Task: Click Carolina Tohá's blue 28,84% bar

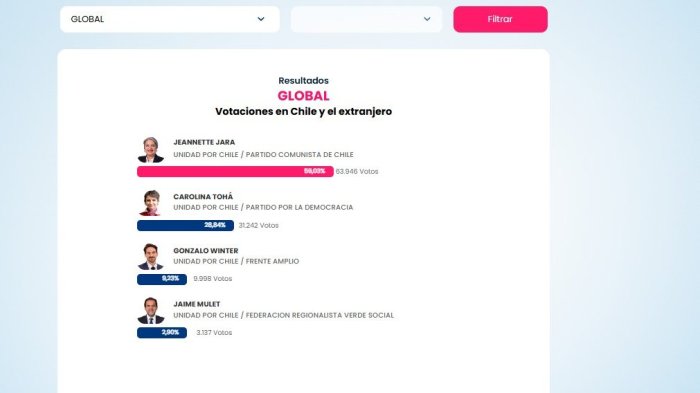Action: [x=185, y=225]
